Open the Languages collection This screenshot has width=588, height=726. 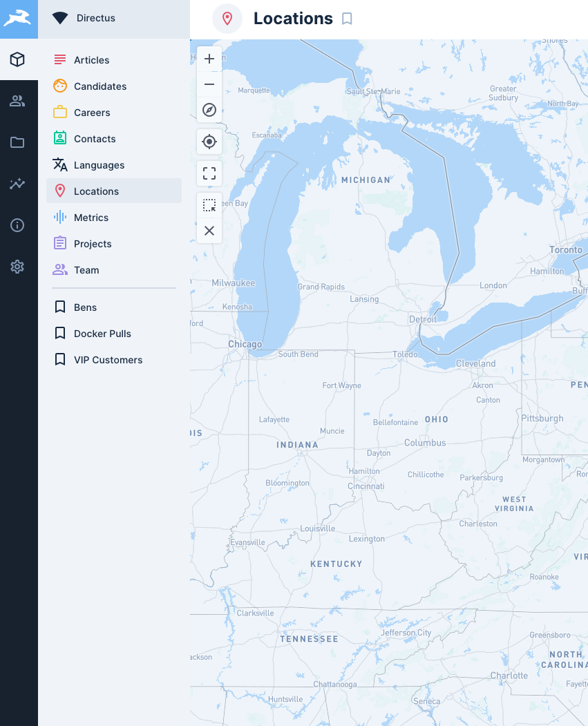coord(114,165)
